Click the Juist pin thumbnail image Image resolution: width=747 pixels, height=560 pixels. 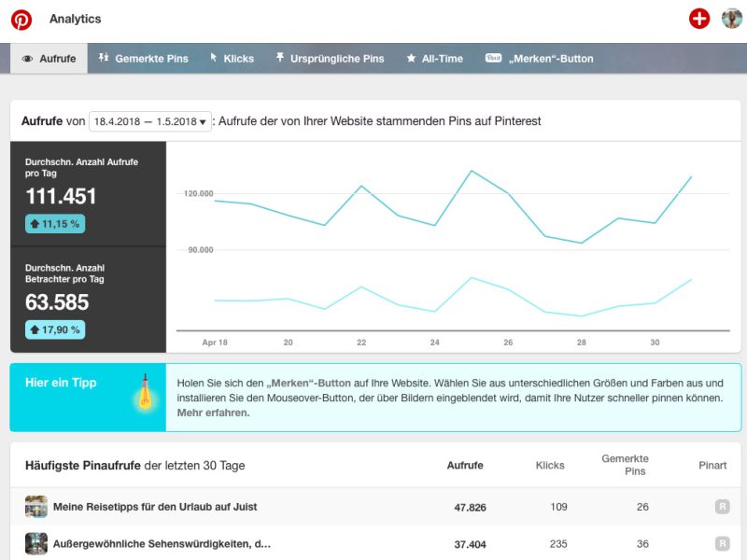36,507
